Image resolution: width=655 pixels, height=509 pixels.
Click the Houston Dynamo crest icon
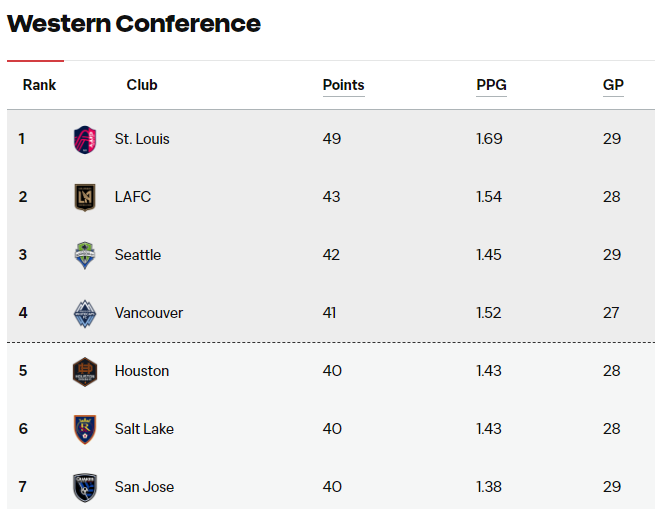pyautogui.click(x=85, y=372)
